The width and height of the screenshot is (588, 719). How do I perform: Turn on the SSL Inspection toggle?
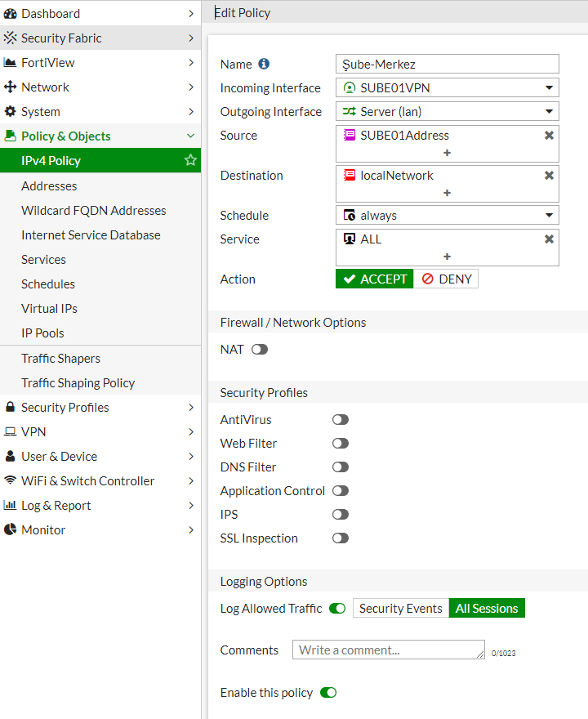pos(341,538)
